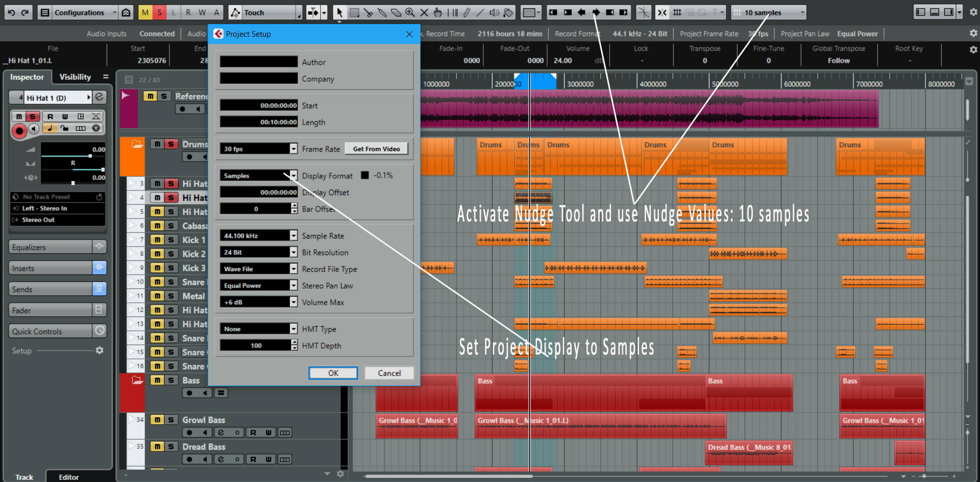
Task: Toggle global Mute M in toolbar
Action: pyautogui.click(x=145, y=12)
